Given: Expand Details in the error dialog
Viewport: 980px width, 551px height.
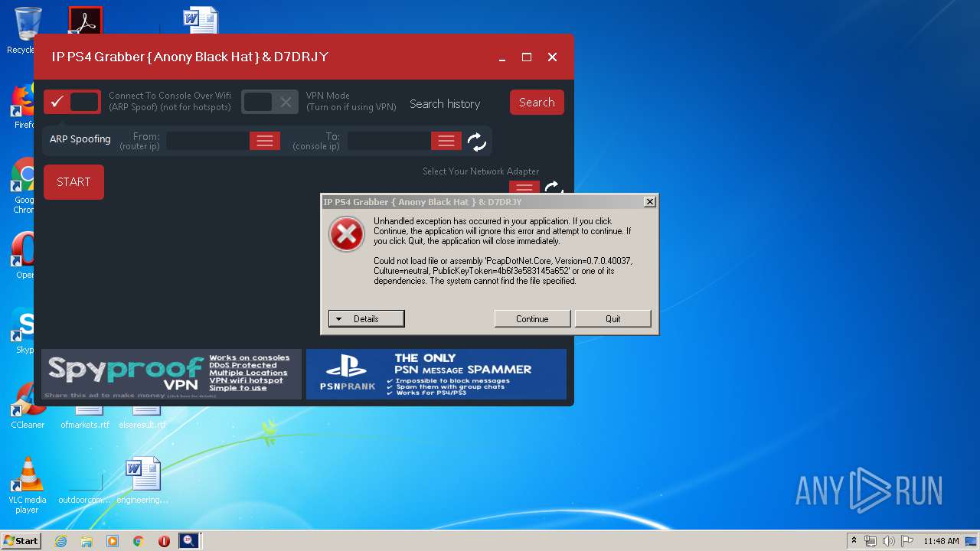Looking at the screenshot, I should pyautogui.click(x=366, y=318).
